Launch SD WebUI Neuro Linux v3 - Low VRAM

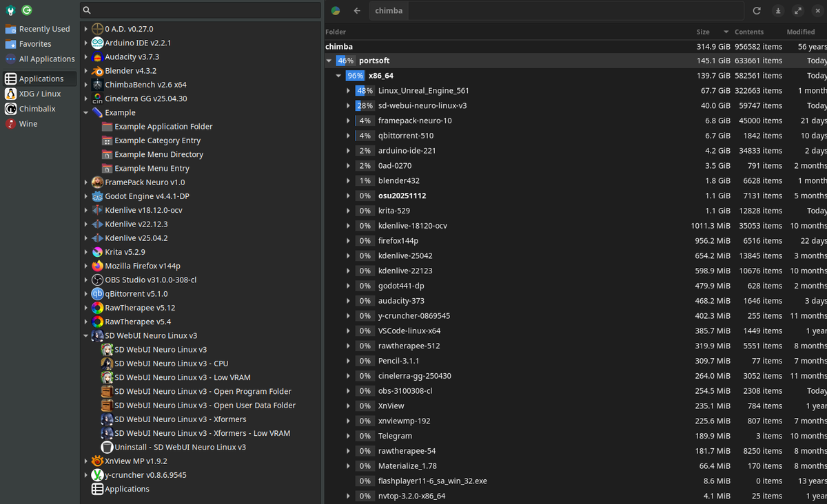tap(183, 377)
